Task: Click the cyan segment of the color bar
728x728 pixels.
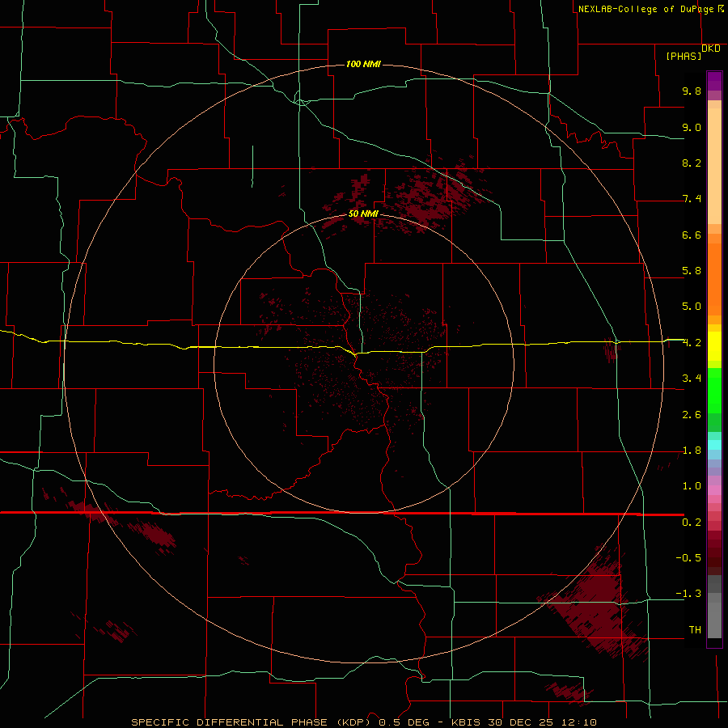Action: 714,444
